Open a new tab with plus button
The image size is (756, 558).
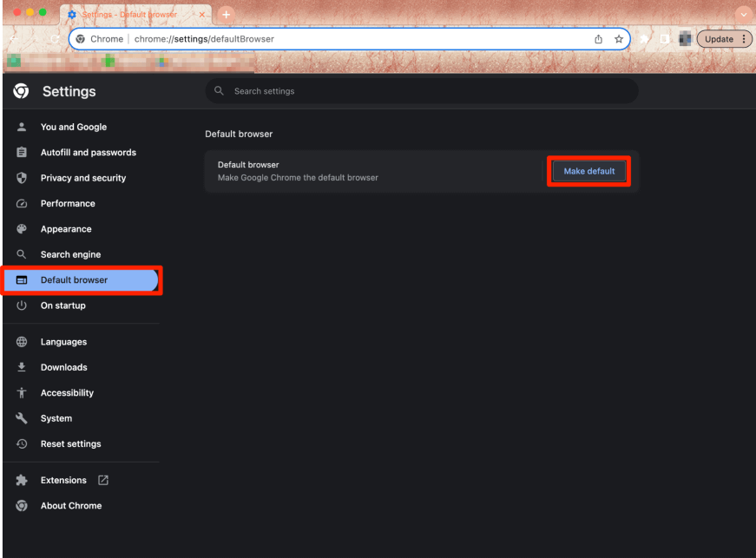pos(226,15)
